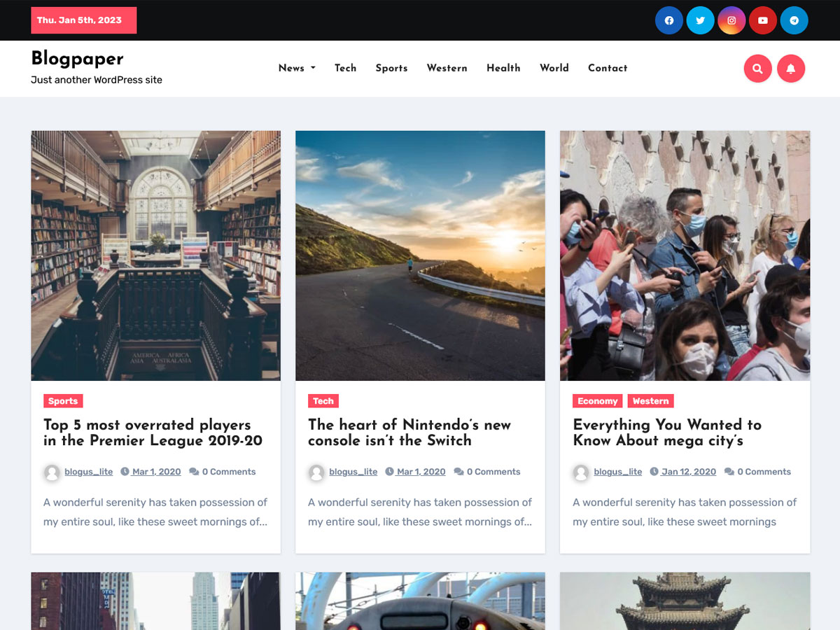Expand the News navigation dropdown
The width and height of the screenshot is (840, 630).
click(x=292, y=68)
